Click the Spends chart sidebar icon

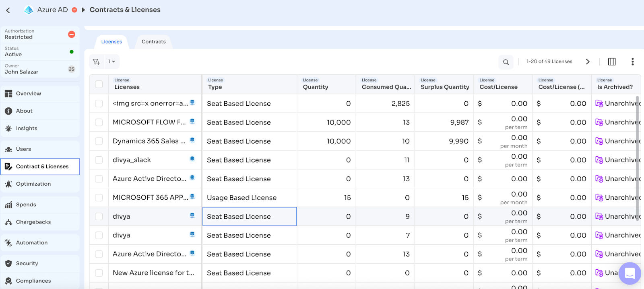[8, 205]
